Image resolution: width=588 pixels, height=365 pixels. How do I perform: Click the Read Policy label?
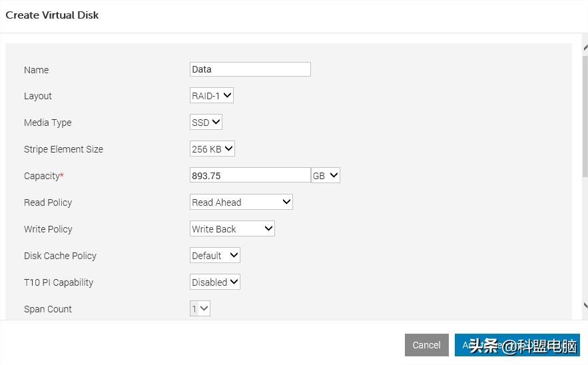coord(48,202)
